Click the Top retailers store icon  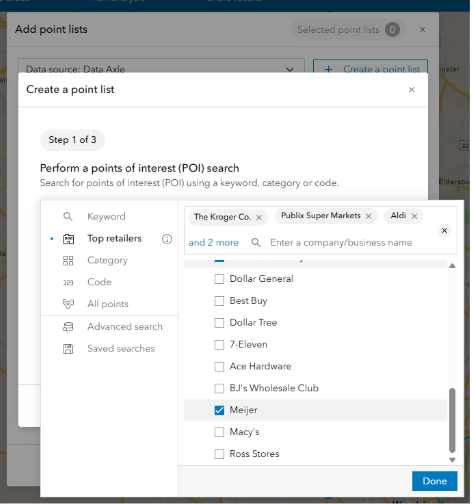click(x=68, y=239)
